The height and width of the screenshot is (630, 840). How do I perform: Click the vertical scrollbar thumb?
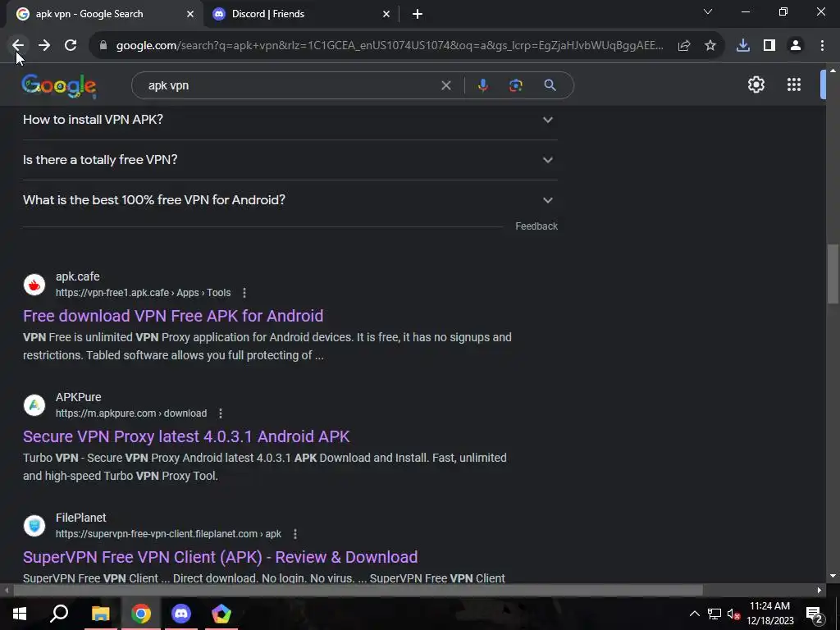(x=833, y=274)
